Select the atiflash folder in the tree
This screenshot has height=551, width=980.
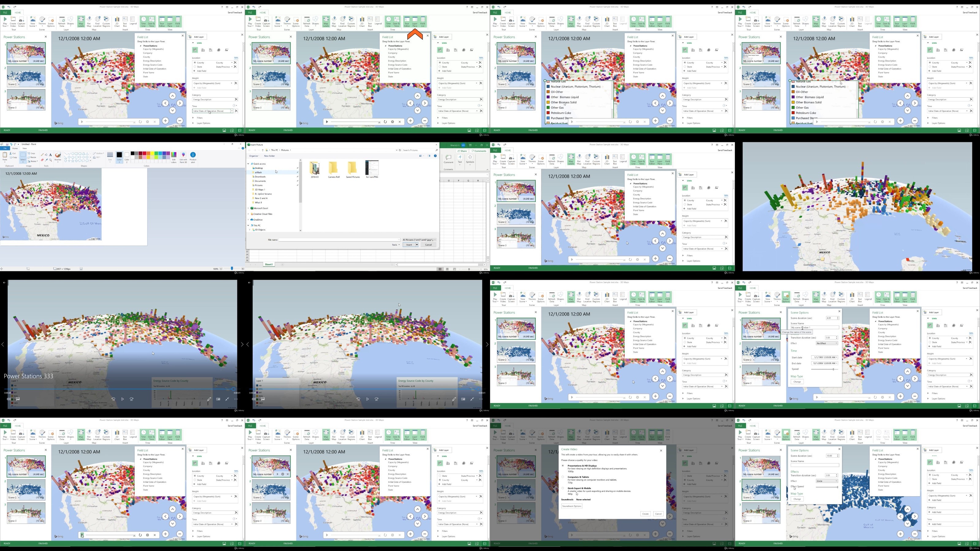click(258, 172)
